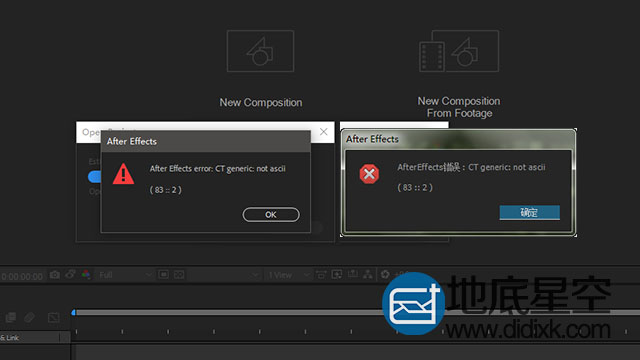
Task: Click the reset exposure icon
Action: click(385, 274)
